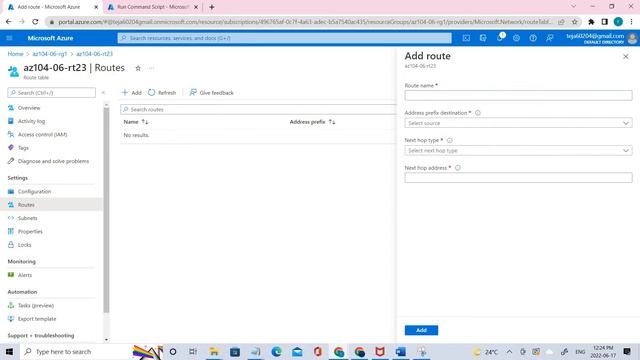
Task: Click the account avatar picture
Action: click(x=632, y=38)
